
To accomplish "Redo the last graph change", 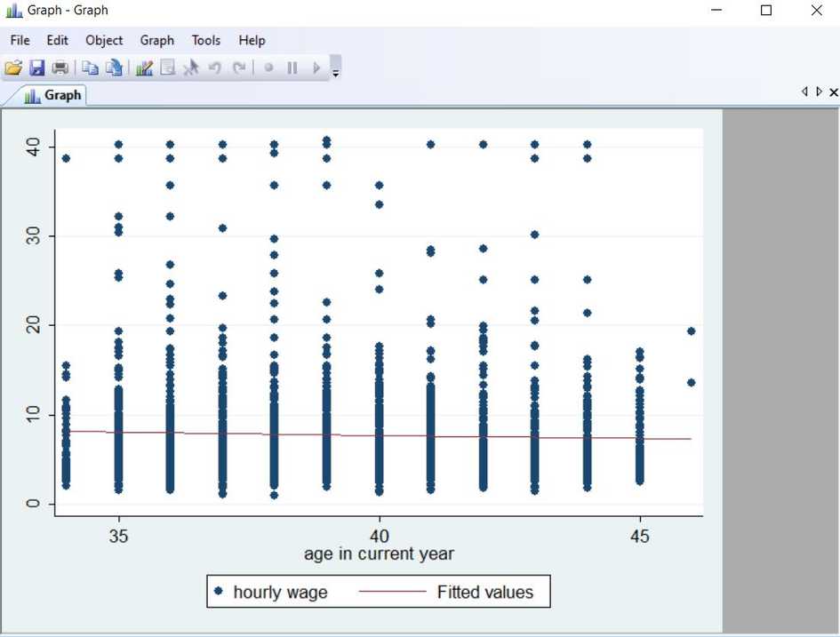I will 240,68.
